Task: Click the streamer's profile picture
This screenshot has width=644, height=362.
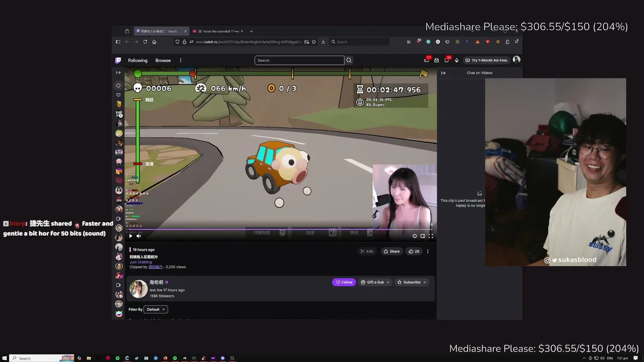Action: coord(138,289)
